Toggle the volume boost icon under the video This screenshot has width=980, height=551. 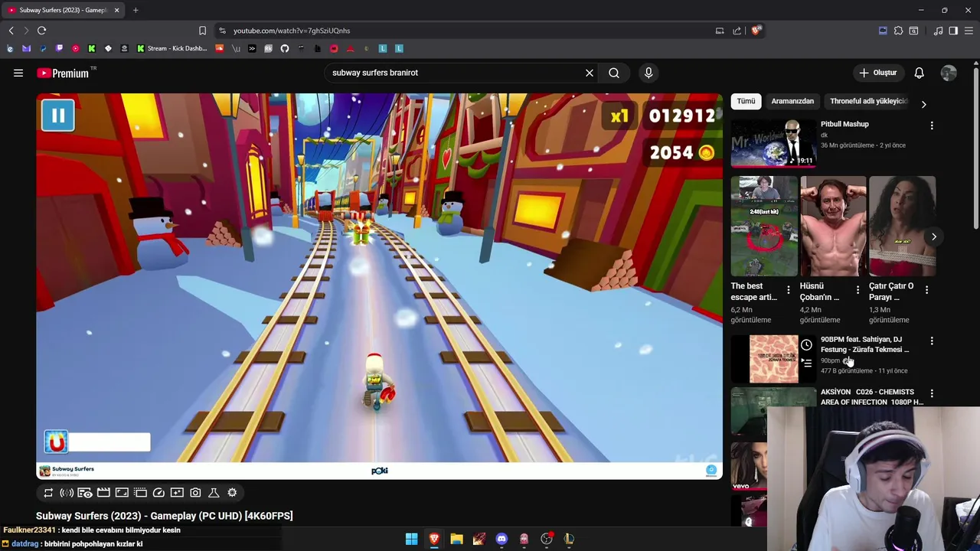tap(67, 493)
